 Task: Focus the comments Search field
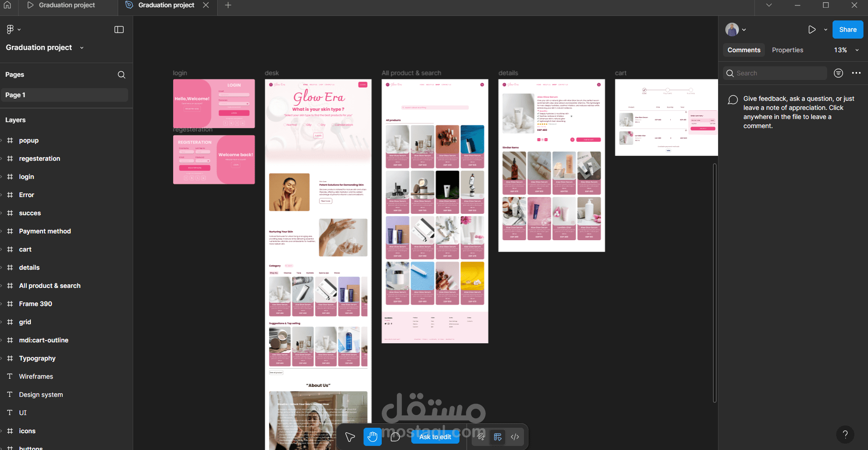point(775,73)
